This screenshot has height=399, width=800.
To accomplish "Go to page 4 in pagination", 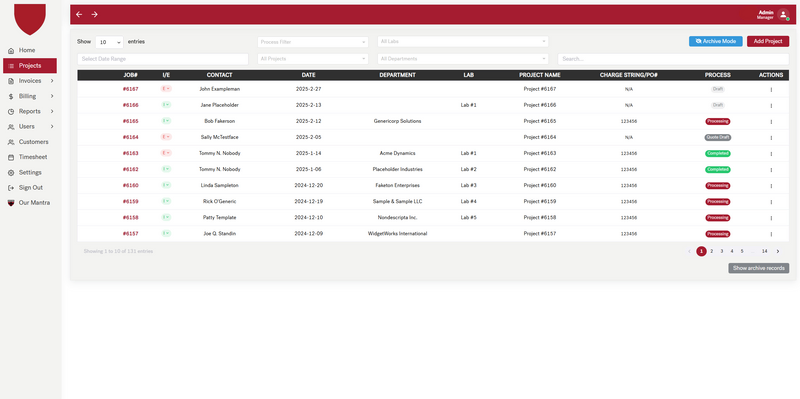I will pyautogui.click(x=732, y=251).
